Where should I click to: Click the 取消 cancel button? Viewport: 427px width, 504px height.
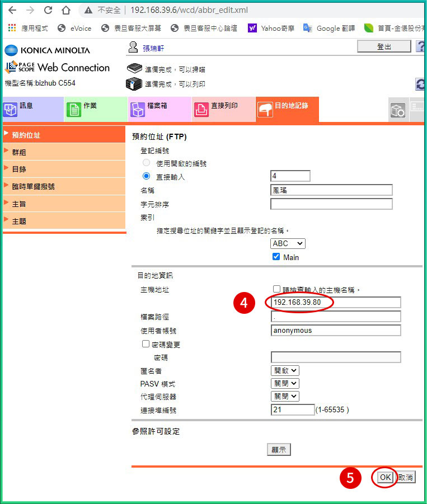pyautogui.click(x=406, y=477)
